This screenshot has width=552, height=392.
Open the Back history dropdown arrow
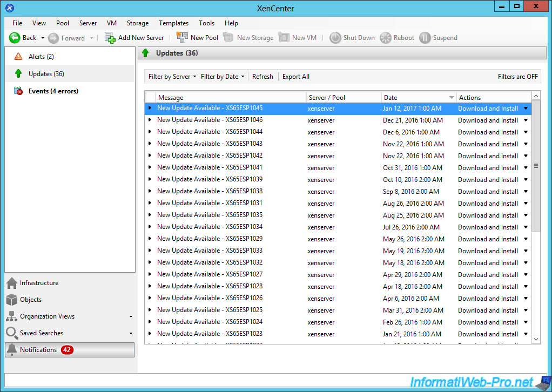click(43, 38)
